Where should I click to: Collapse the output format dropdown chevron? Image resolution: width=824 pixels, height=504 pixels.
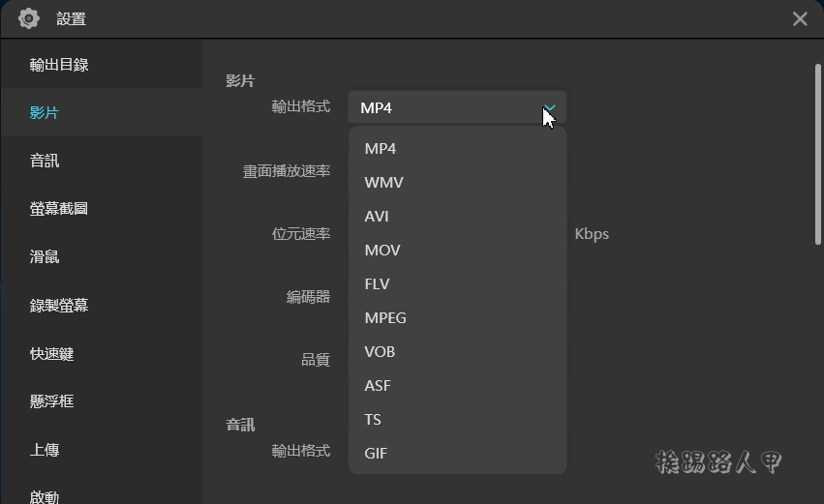click(549, 107)
